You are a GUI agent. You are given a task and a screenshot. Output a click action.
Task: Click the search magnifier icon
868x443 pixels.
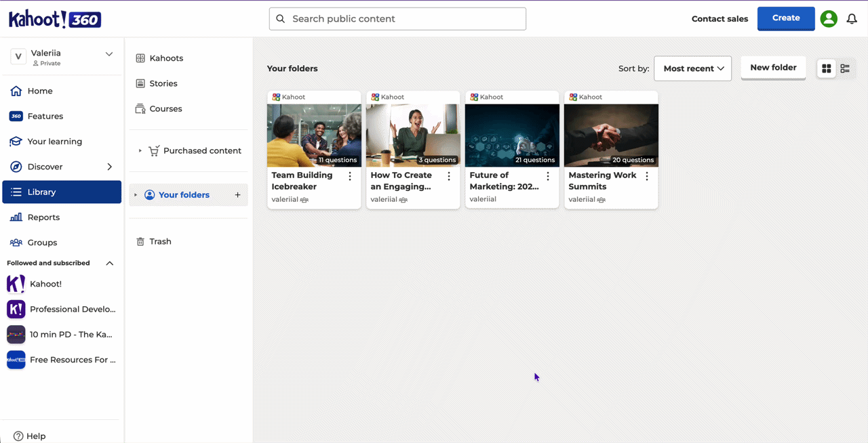click(281, 19)
